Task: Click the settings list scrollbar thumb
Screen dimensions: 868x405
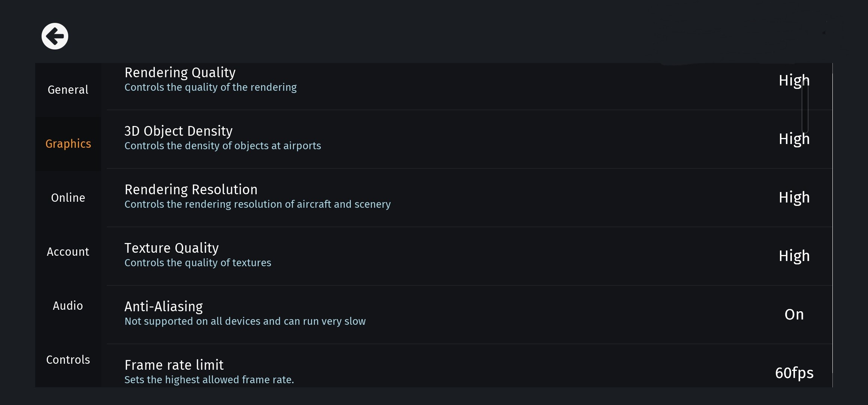Action: point(805,107)
